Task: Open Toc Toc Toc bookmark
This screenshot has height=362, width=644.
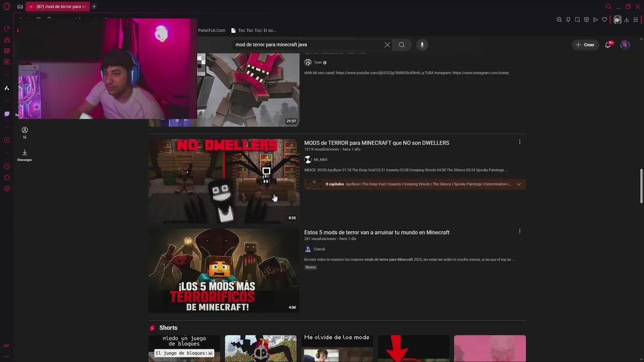Action: pos(254,30)
